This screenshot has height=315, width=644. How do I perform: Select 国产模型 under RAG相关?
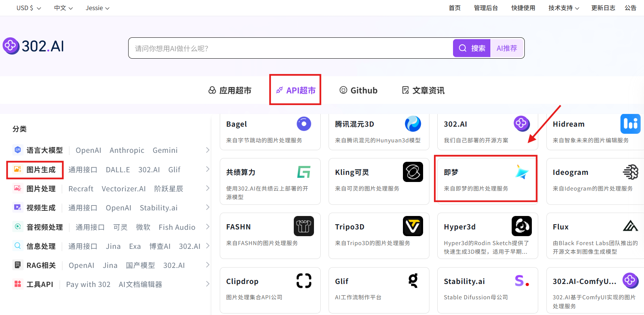pos(140,265)
